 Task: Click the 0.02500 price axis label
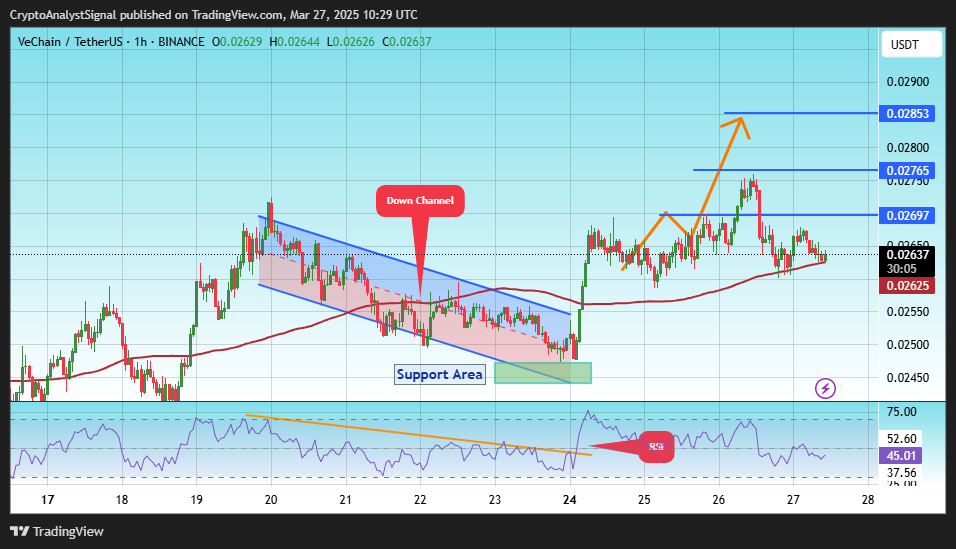[908, 345]
